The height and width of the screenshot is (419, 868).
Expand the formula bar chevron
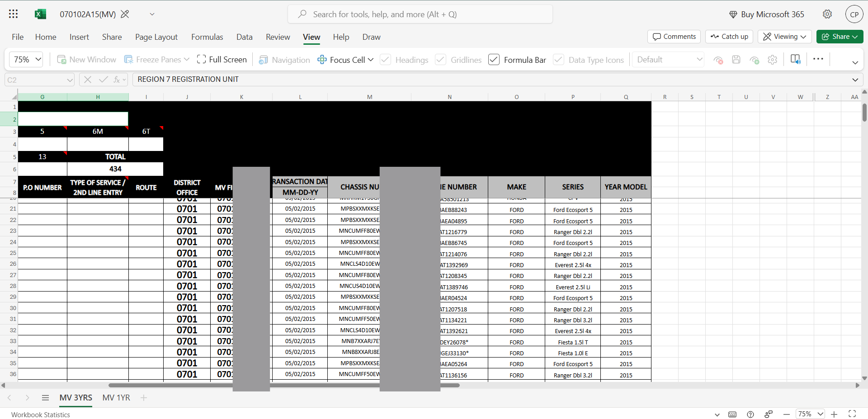pyautogui.click(x=855, y=80)
